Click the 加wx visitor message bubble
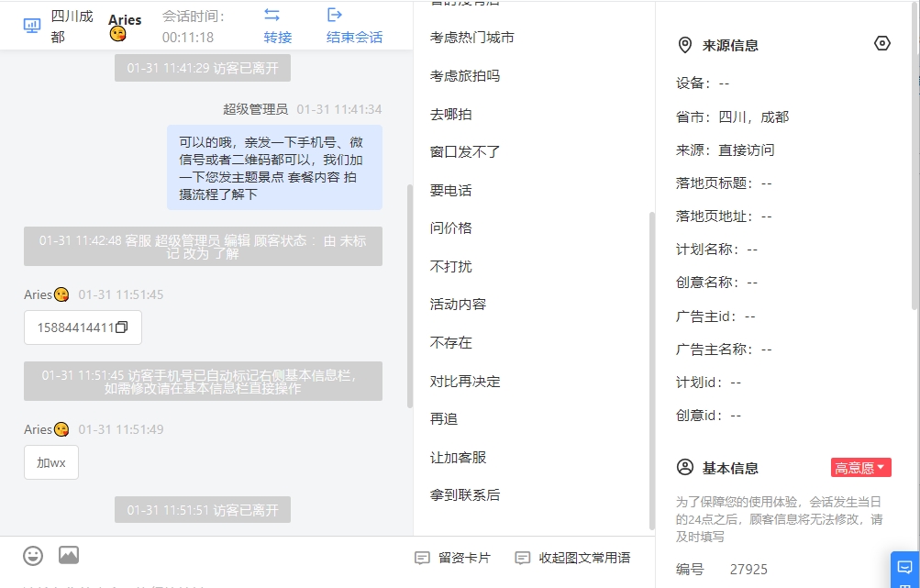 click(51, 462)
